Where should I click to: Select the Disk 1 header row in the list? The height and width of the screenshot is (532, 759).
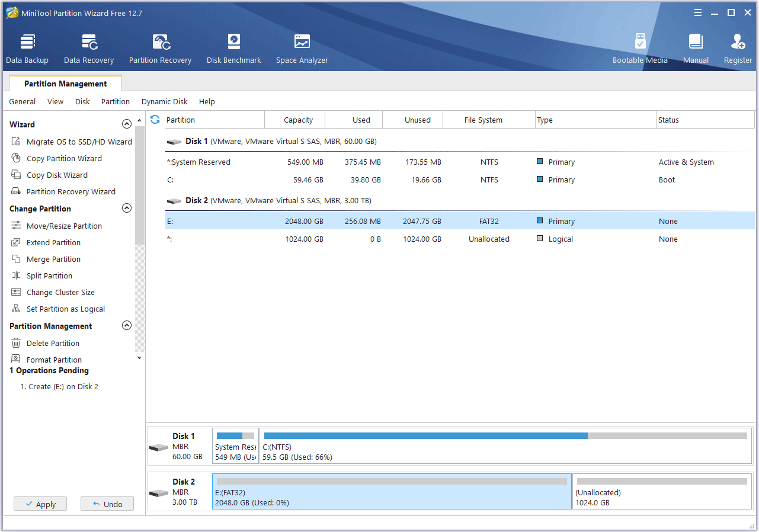point(460,142)
